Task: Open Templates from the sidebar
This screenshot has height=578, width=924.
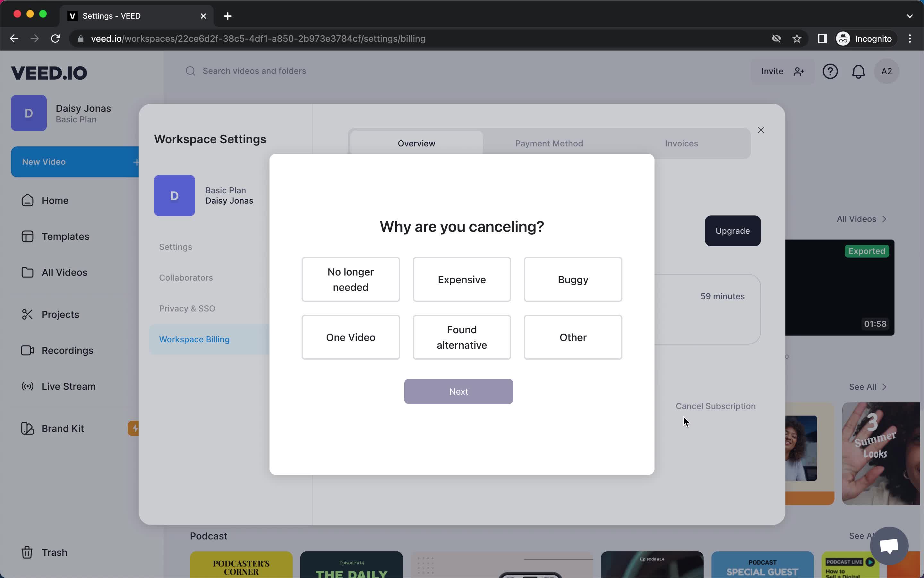Action: 56,236
